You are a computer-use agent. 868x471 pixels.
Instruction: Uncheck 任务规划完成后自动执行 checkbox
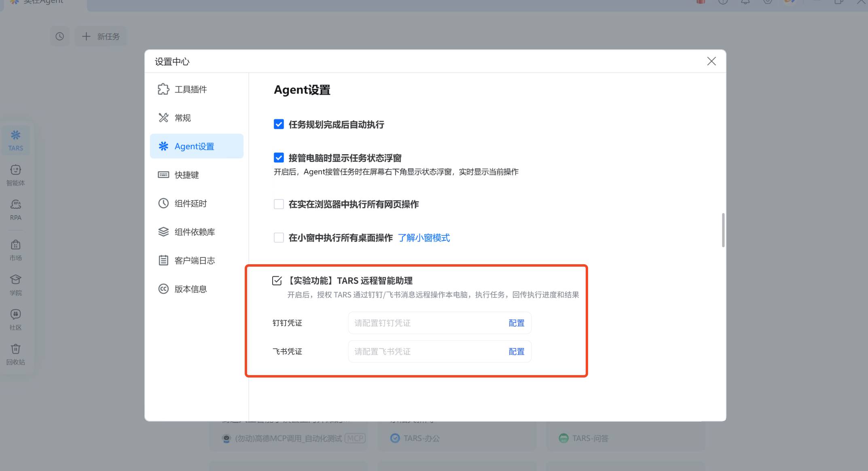tap(279, 124)
